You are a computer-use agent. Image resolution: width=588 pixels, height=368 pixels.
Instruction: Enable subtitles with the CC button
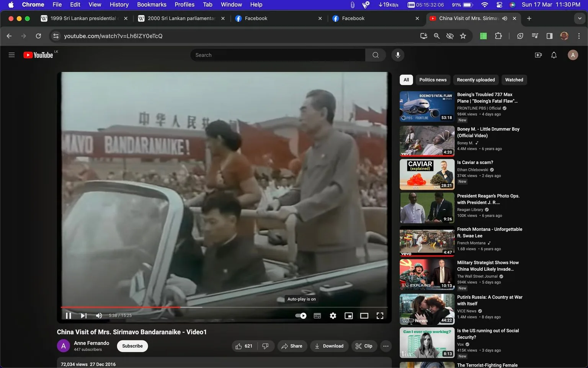(x=317, y=315)
